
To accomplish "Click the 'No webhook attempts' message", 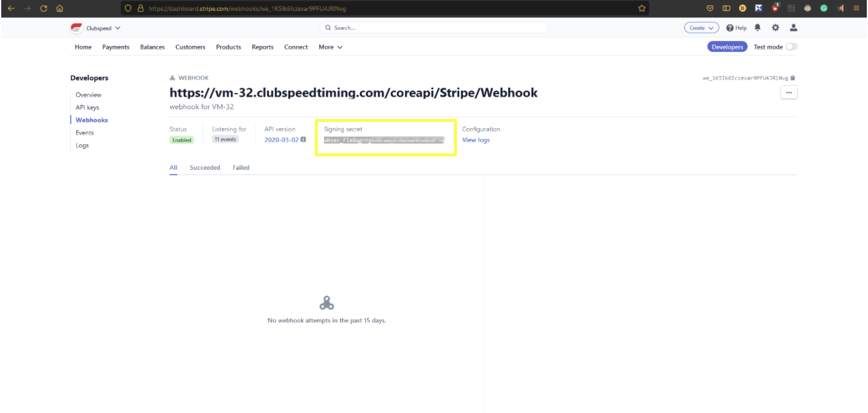I will coord(326,320).
